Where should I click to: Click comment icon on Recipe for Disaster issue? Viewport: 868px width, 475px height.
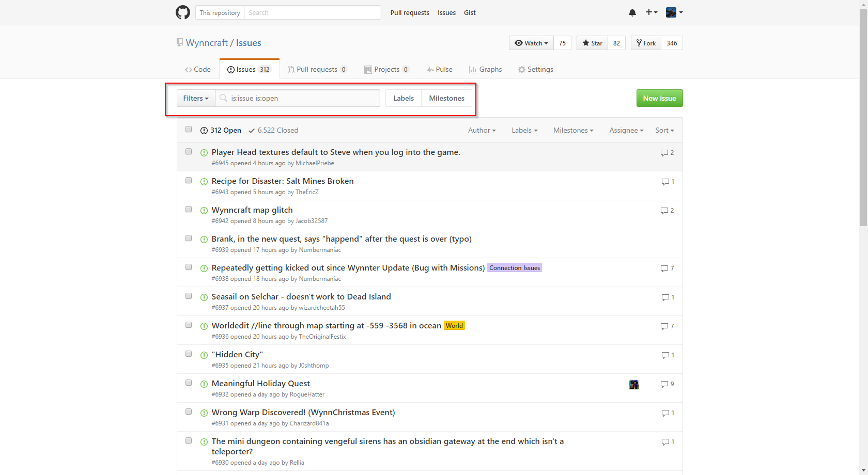tap(665, 182)
